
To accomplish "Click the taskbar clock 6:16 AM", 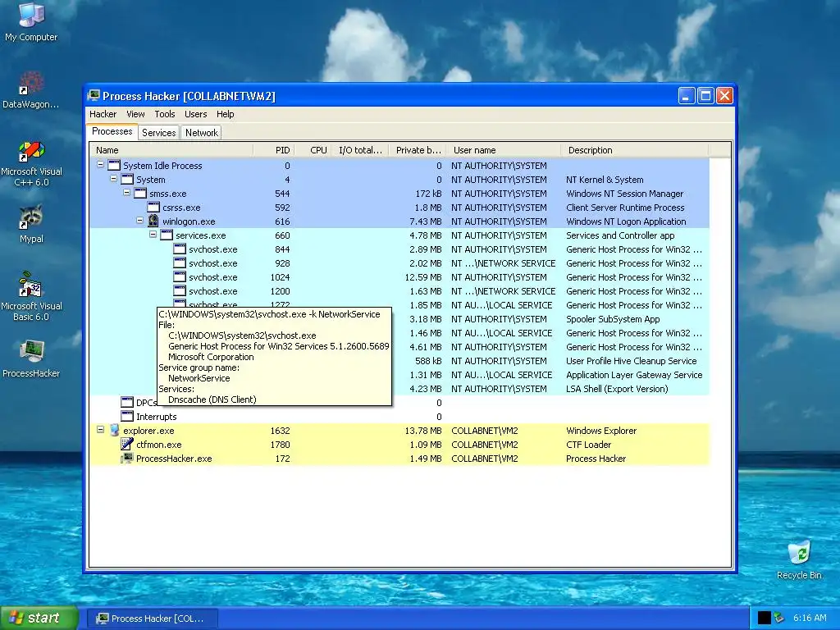I will click(x=810, y=618).
